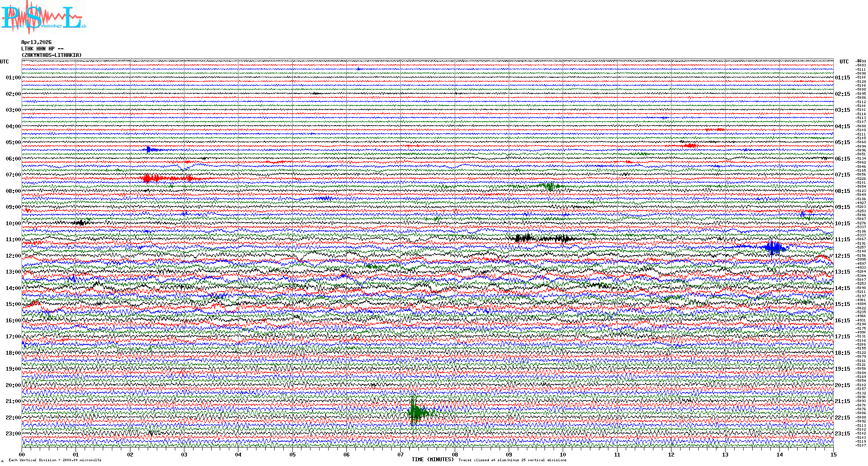Click the blue seismic burst near minute 14

point(774,247)
